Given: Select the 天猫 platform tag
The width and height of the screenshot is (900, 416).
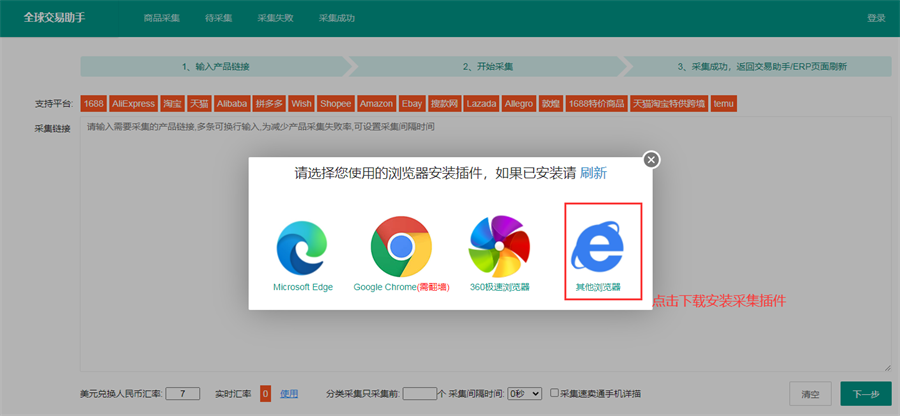Looking at the screenshot, I should tap(200, 104).
